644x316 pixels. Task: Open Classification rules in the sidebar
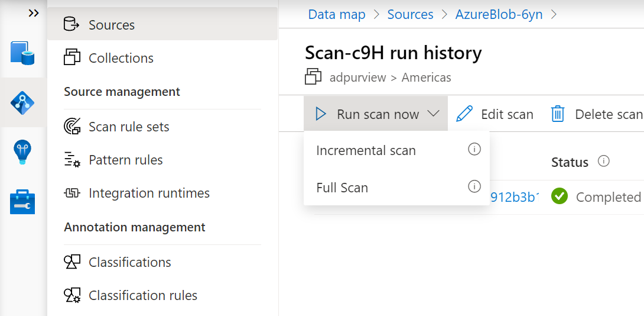143,295
